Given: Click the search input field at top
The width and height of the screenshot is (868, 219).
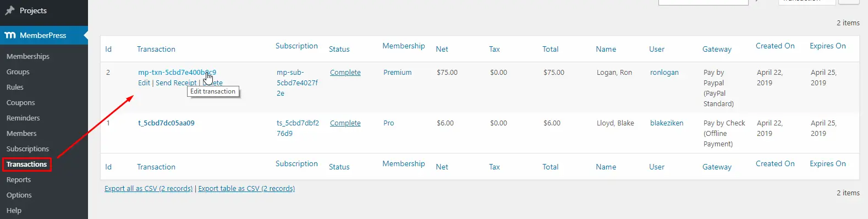Looking at the screenshot, I should pos(703,2).
